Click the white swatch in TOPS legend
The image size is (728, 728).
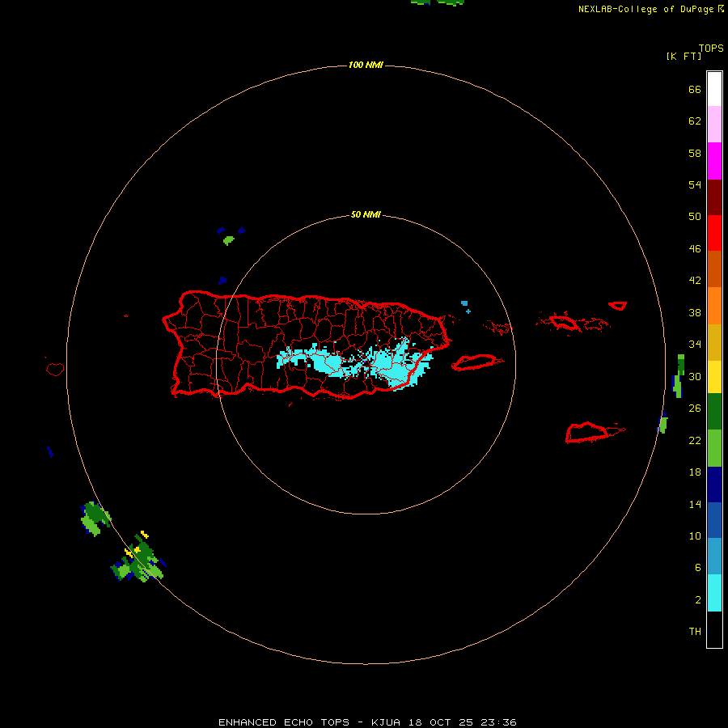point(714,89)
